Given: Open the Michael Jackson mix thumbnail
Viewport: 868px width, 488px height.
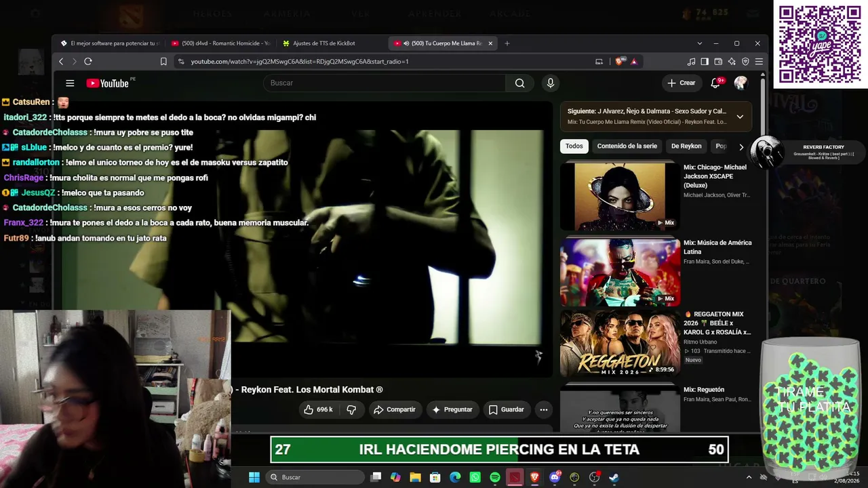Looking at the screenshot, I should [x=620, y=196].
